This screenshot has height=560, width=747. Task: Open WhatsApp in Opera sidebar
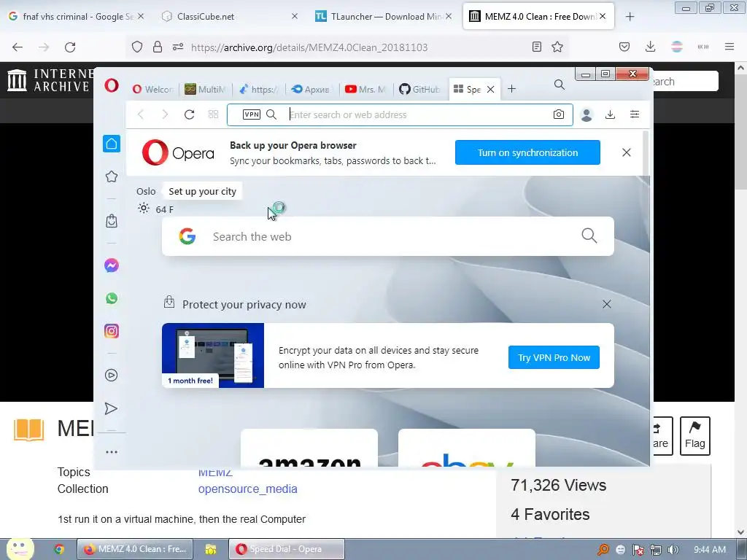click(112, 298)
